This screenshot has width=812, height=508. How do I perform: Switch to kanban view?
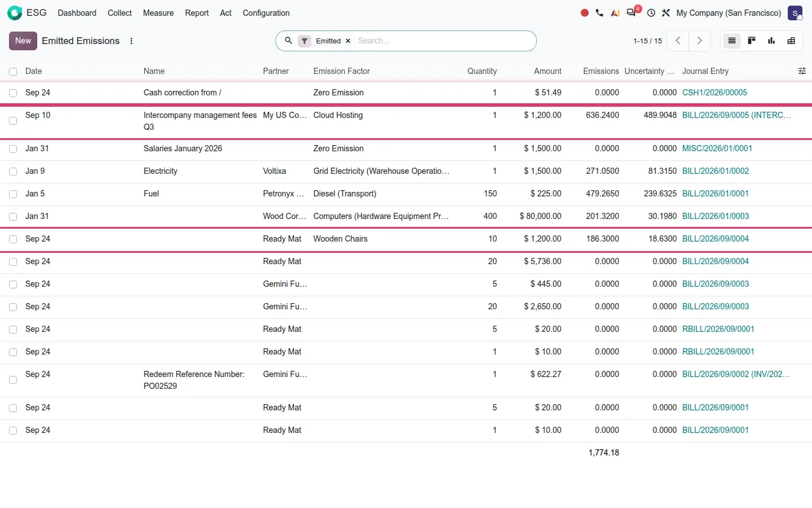[x=752, y=41]
